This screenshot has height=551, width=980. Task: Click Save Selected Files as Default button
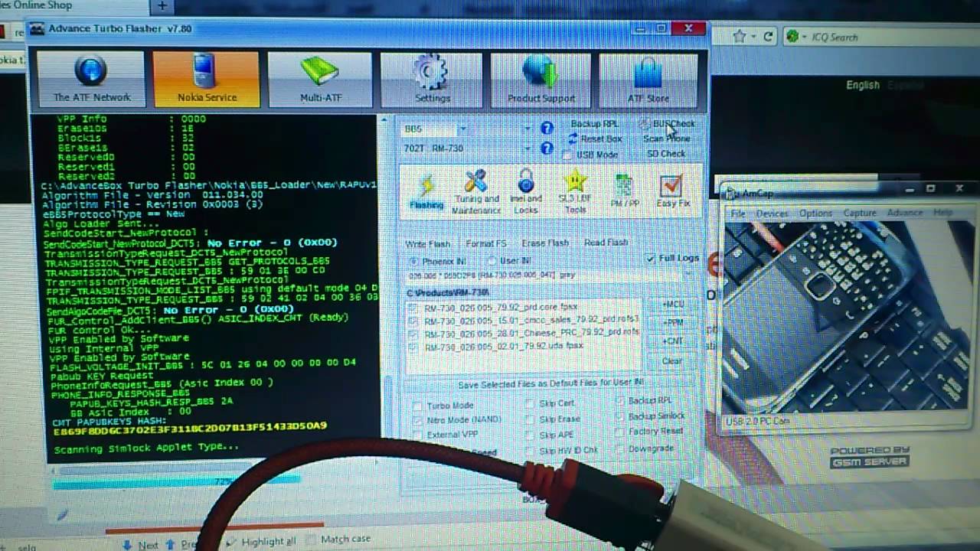pyautogui.click(x=550, y=385)
